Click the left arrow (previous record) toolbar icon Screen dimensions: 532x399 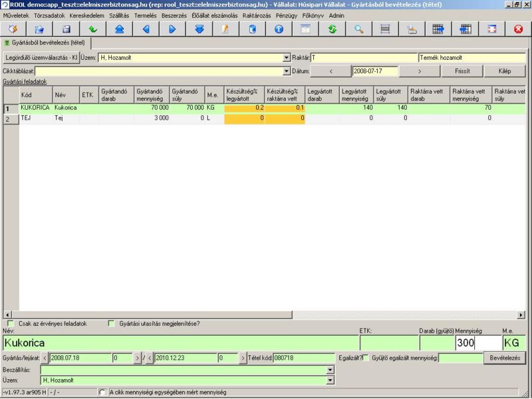coord(146,29)
